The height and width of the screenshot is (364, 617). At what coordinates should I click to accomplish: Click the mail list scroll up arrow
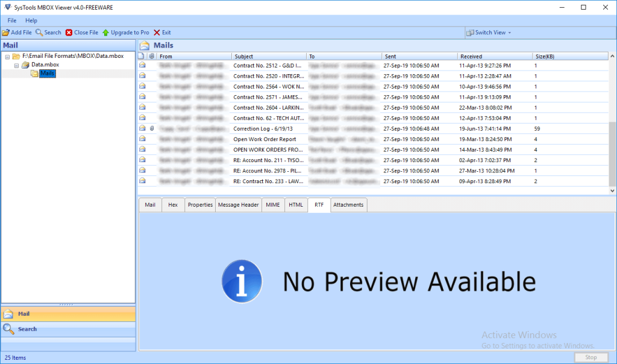(612, 56)
